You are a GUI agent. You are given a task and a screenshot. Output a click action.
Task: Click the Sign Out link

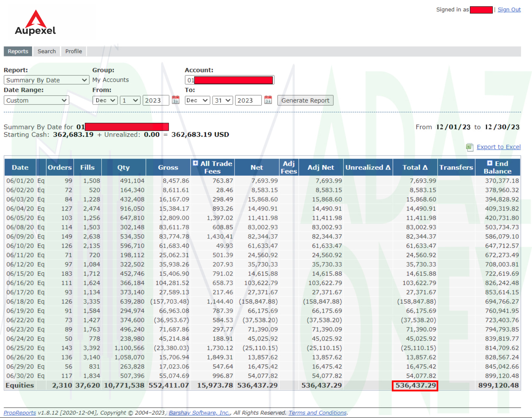[x=509, y=10]
